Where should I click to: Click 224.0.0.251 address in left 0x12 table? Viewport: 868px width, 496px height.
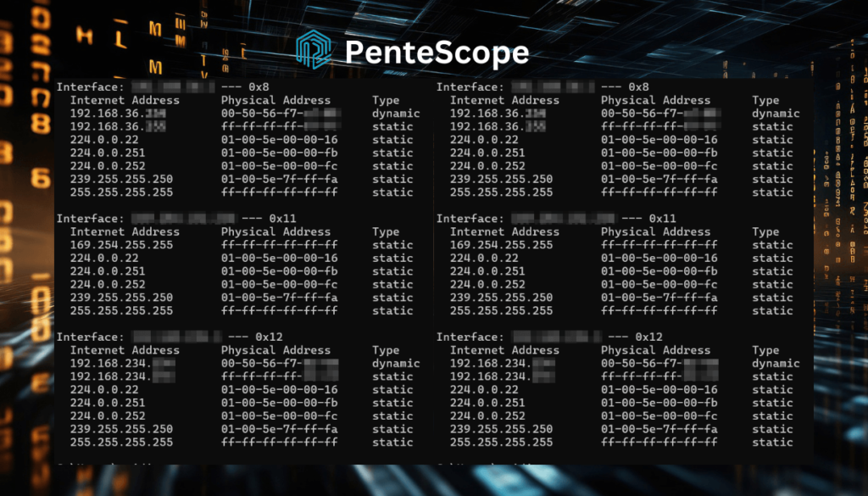tap(108, 403)
